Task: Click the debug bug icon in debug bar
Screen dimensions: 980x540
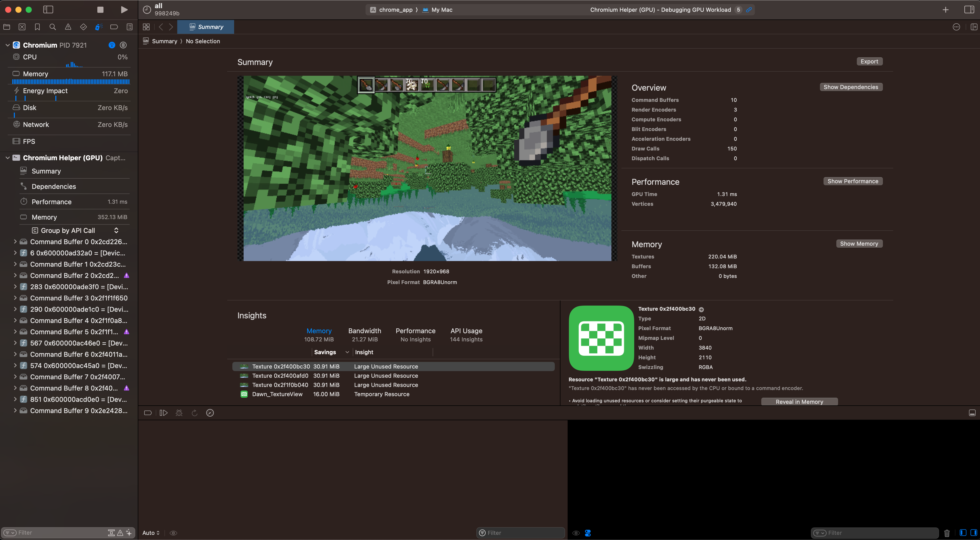Action: pyautogui.click(x=179, y=413)
